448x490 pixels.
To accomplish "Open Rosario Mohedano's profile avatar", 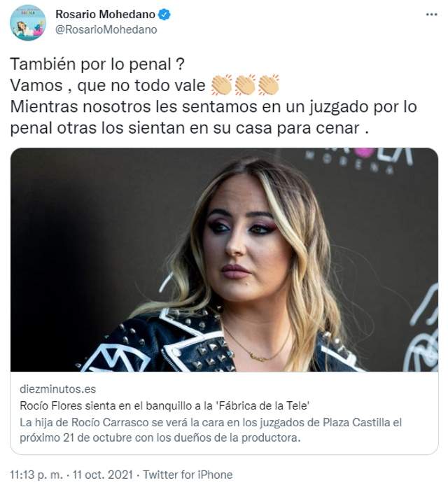I will 28,22.
